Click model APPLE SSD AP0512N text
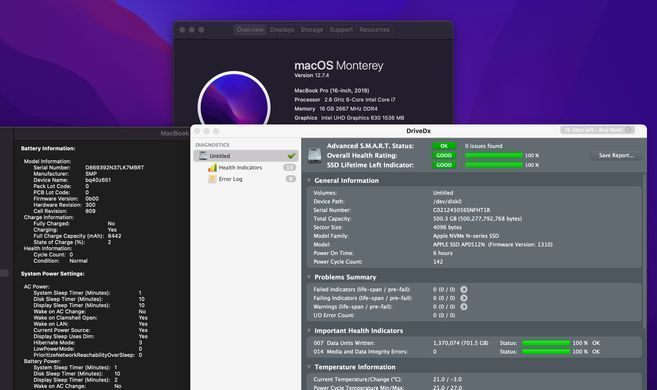 tap(493, 245)
